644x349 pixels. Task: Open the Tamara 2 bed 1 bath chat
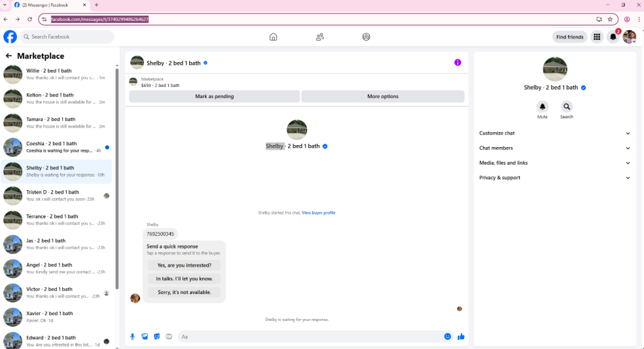point(56,123)
